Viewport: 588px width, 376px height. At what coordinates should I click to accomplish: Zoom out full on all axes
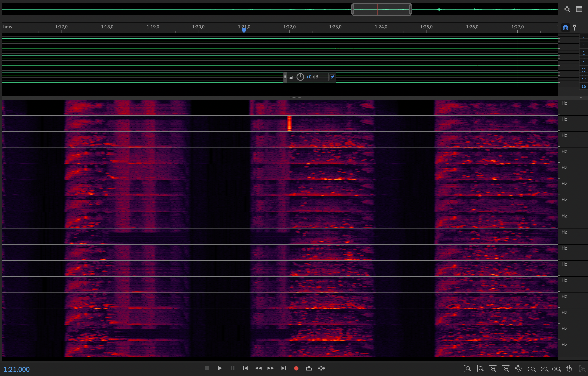pyautogui.click(x=518, y=368)
